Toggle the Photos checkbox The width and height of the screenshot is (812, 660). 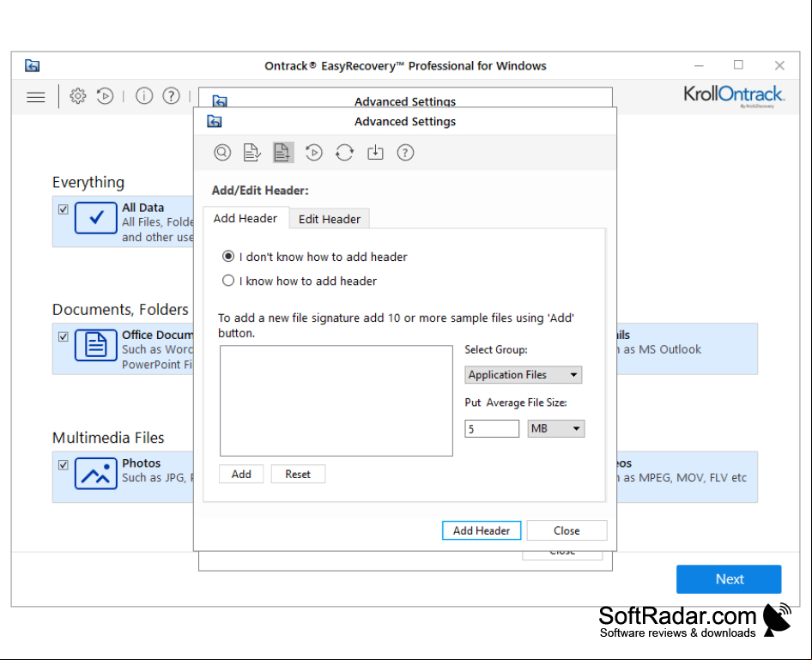64,465
